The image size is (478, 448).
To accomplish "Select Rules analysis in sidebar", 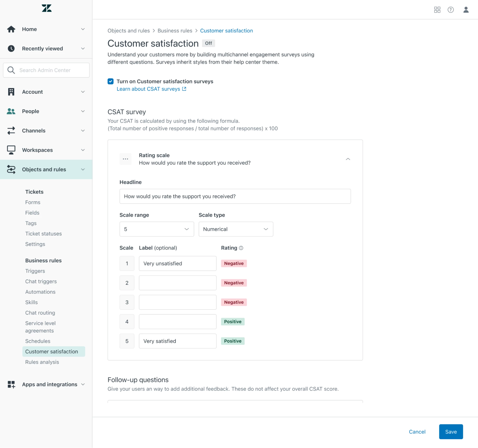I will [x=42, y=362].
